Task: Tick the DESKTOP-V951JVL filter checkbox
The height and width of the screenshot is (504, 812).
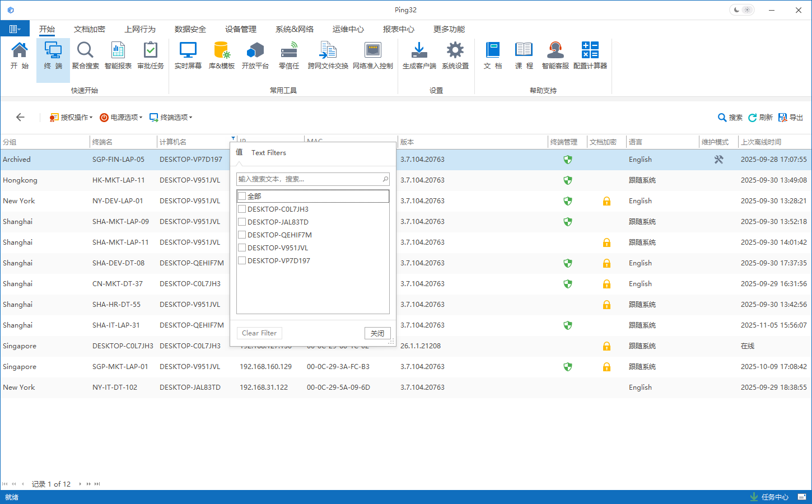Action: [x=242, y=248]
